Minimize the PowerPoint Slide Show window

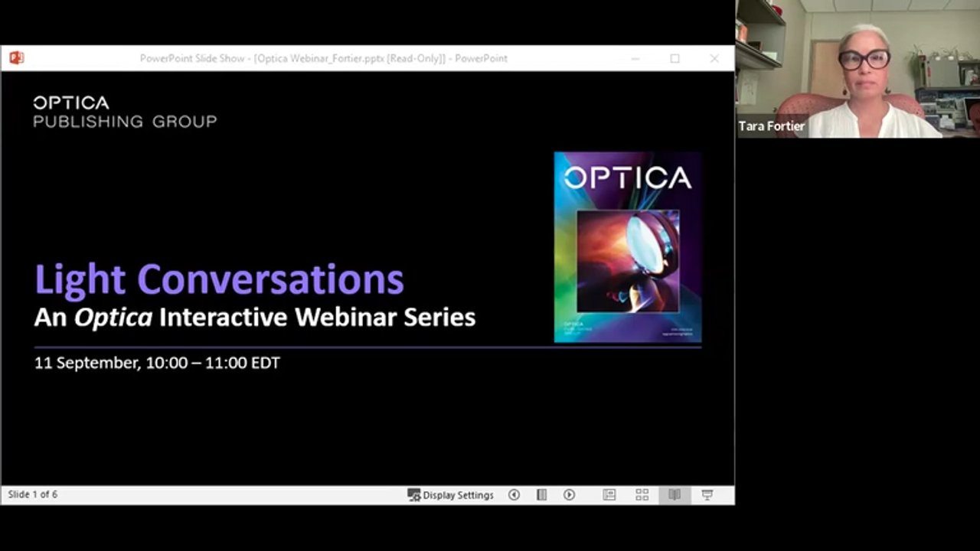(x=635, y=58)
